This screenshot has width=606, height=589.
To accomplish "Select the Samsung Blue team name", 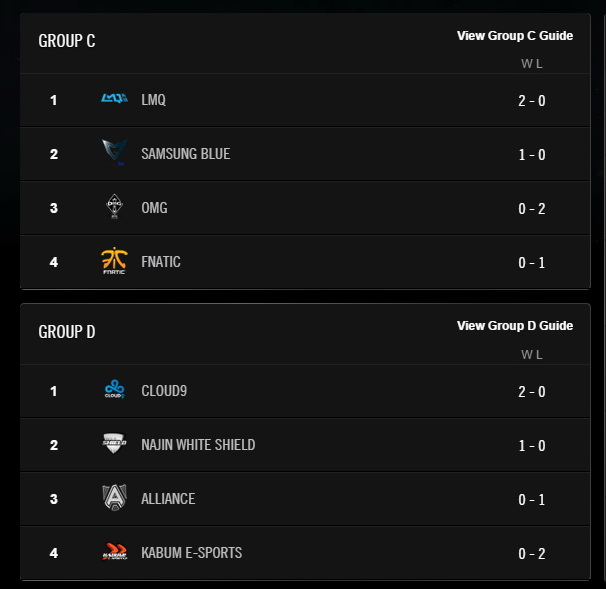I will (186, 154).
